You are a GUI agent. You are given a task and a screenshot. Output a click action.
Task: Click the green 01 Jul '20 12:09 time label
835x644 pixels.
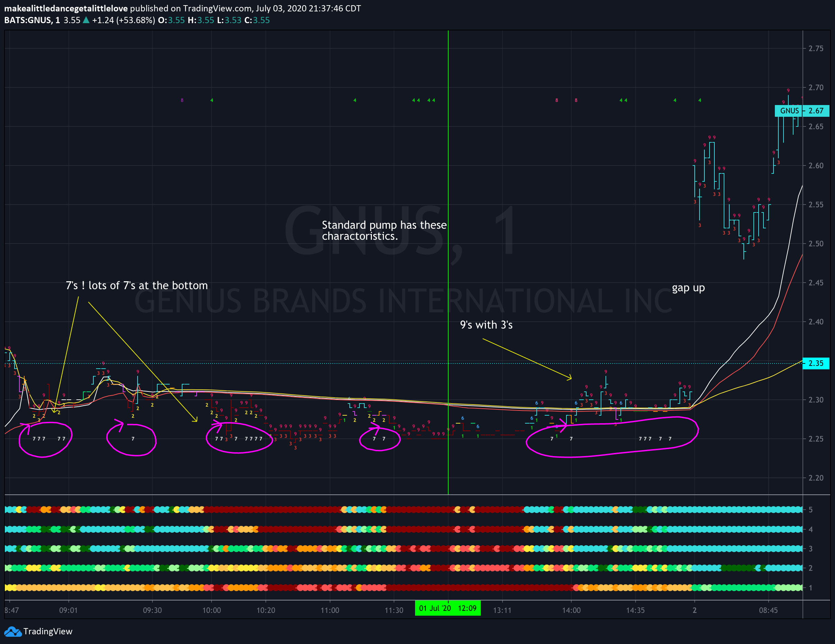pyautogui.click(x=448, y=608)
